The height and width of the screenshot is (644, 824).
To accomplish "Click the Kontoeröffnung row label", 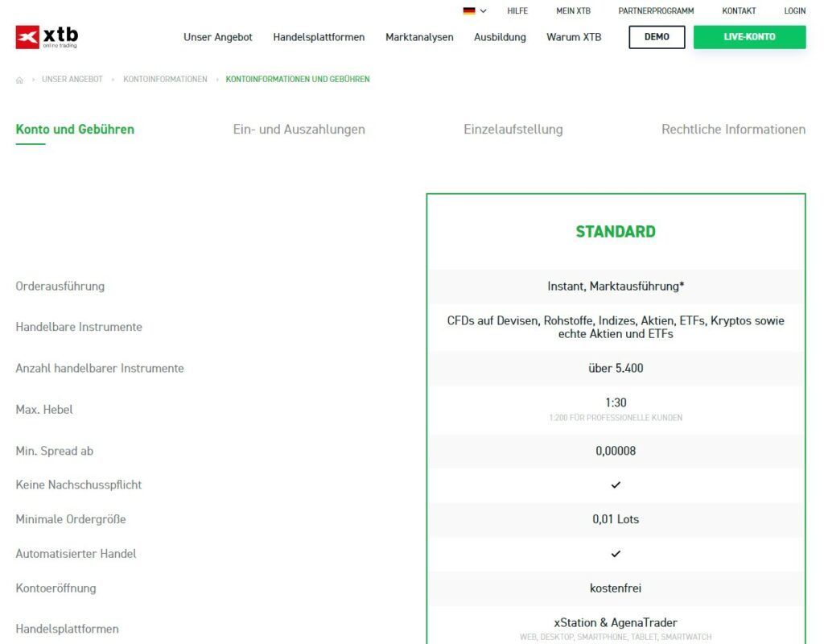I will (x=56, y=588).
